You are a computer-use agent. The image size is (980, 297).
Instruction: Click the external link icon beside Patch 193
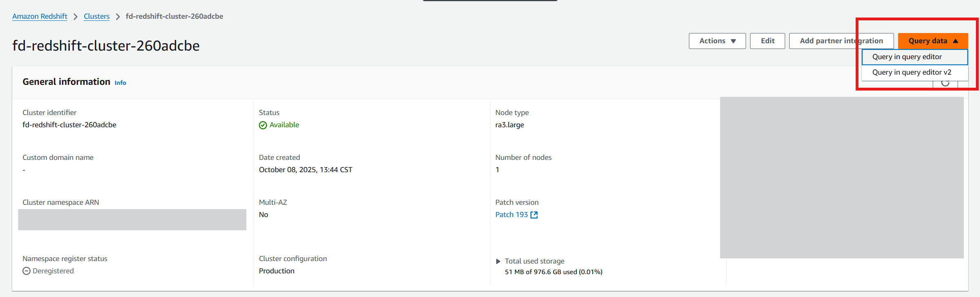(x=534, y=215)
